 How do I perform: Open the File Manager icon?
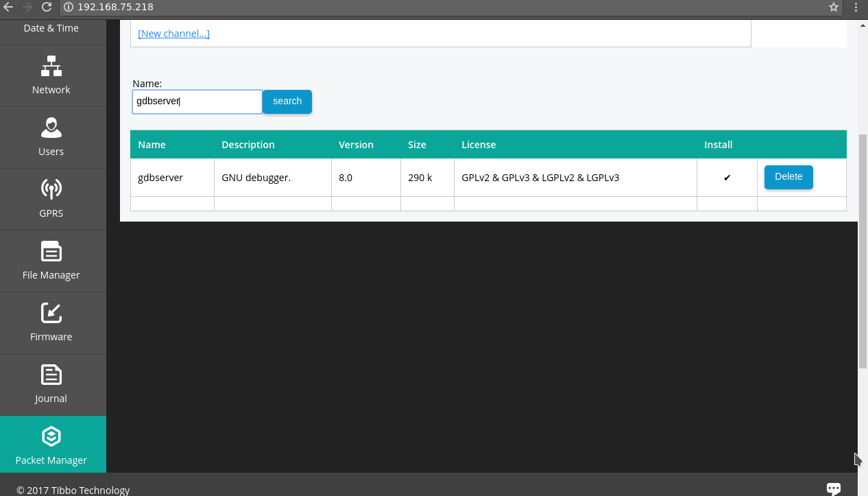pyautogui.click(x=51, y=252)
